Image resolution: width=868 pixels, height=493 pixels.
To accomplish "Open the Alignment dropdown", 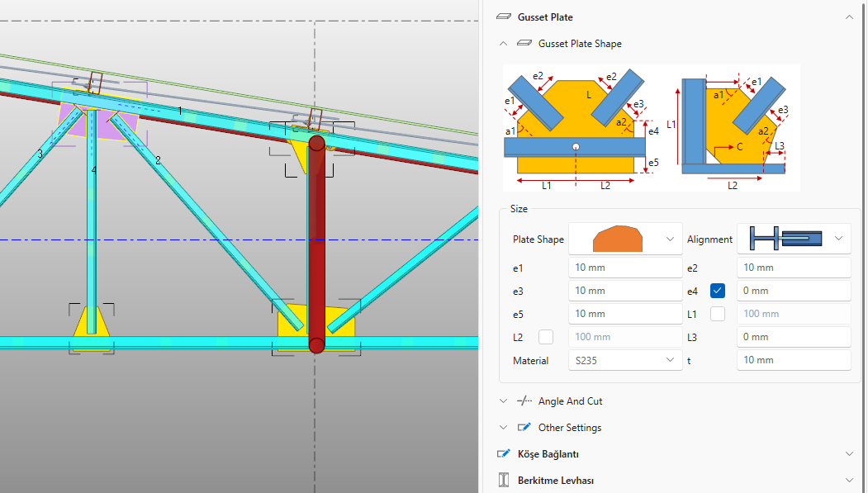I will coord(794,239).
